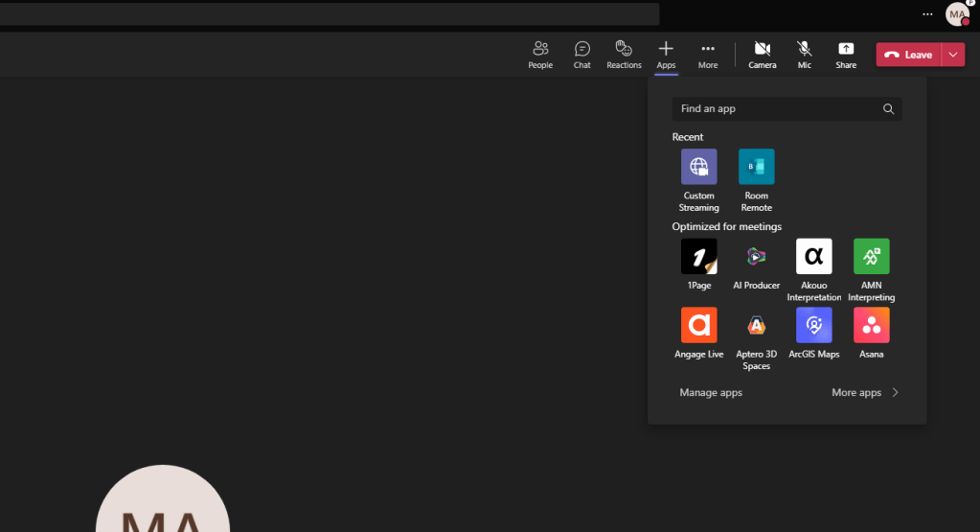Click the Manage apps link
The width and height of the screenshot is (980, 532).
coord(711,392)
